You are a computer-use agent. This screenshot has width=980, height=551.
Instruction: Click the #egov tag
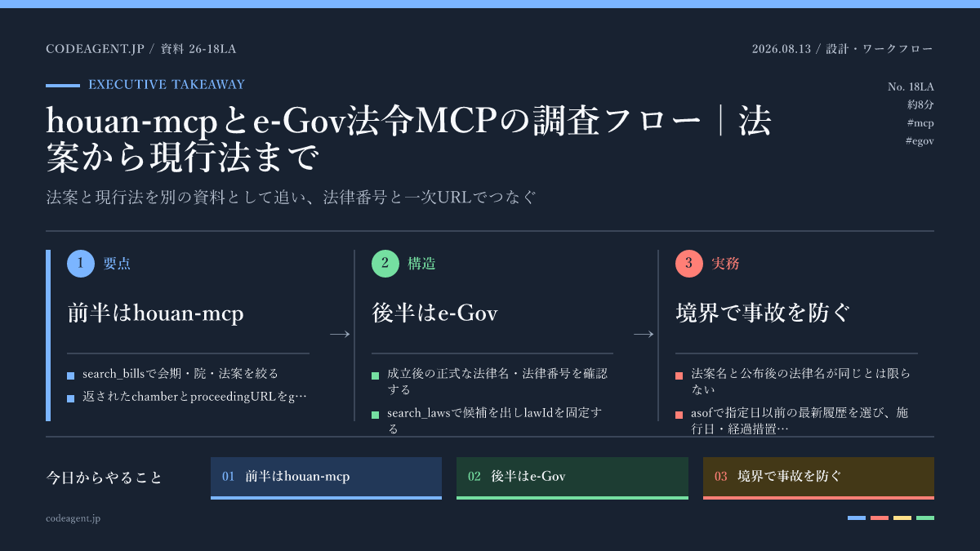[920, 141]
